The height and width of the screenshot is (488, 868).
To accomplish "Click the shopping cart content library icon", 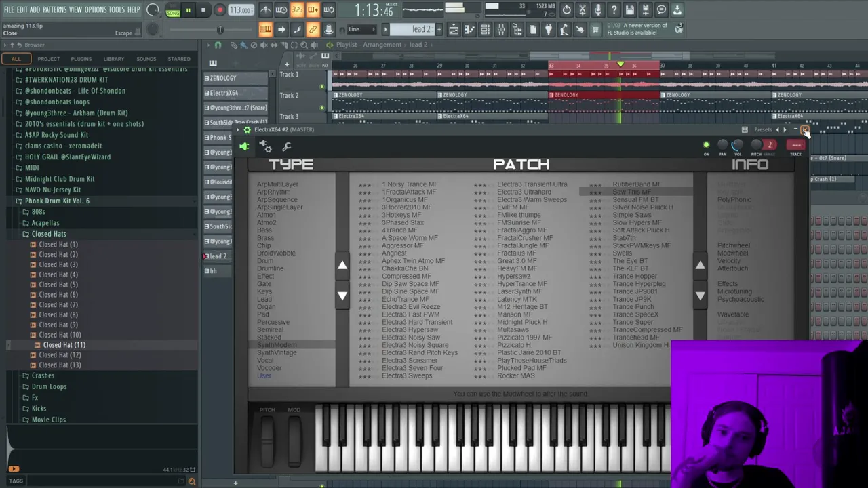I will click(595, 29).
